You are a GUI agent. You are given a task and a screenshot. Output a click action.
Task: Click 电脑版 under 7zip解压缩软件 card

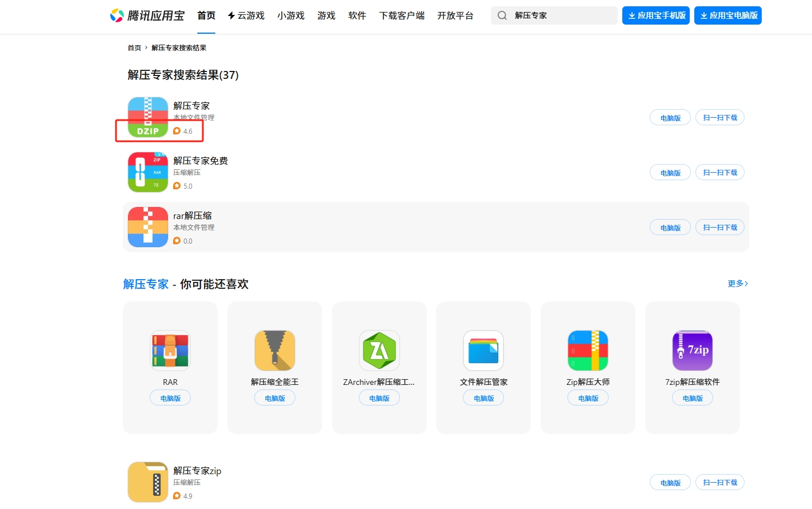[693, 398]
